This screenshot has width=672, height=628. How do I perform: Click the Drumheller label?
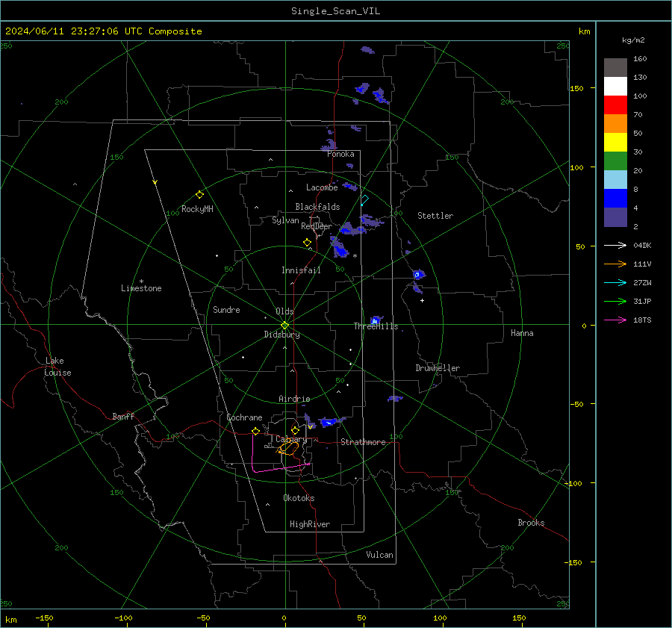click(438, 368)
